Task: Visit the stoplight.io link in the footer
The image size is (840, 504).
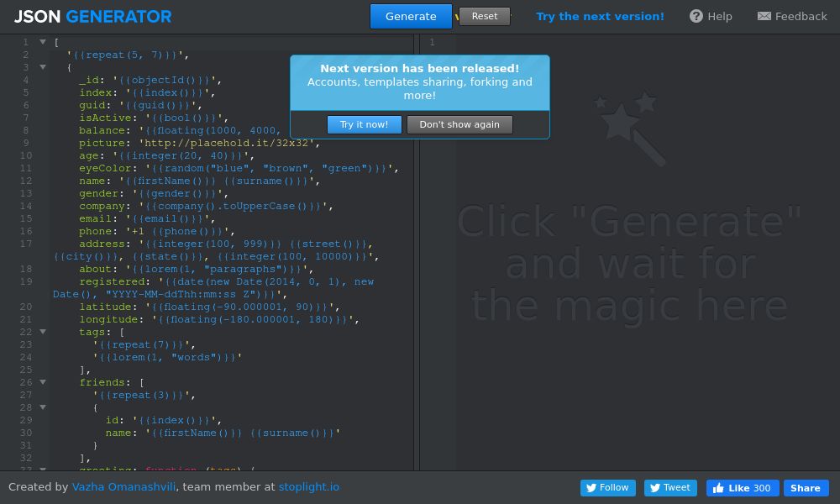Action: point(308,486)
